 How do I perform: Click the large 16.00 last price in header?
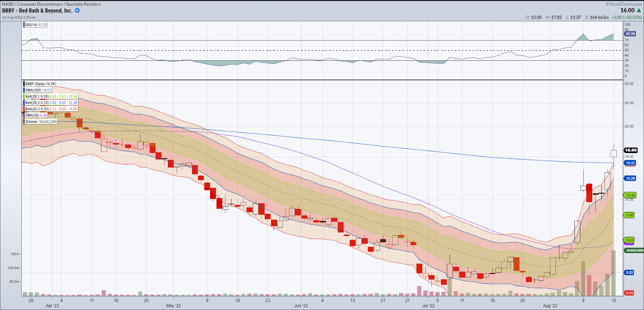tap(627, 10)
